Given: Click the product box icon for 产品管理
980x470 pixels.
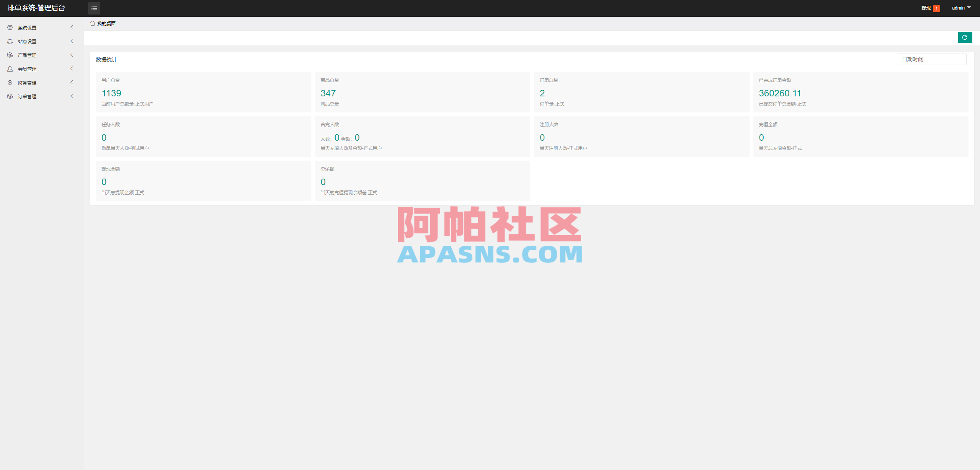Looking at the screenshot, I should click(10, 55).
